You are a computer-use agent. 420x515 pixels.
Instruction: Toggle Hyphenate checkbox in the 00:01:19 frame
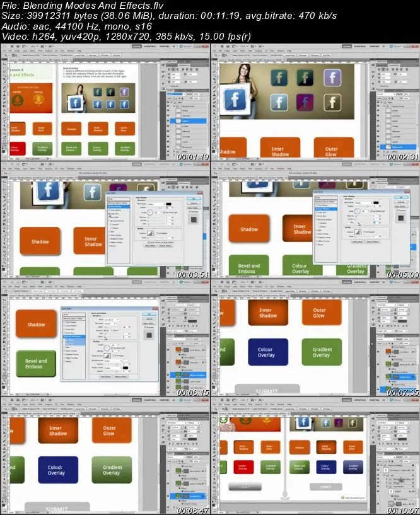tap(168, 86)
